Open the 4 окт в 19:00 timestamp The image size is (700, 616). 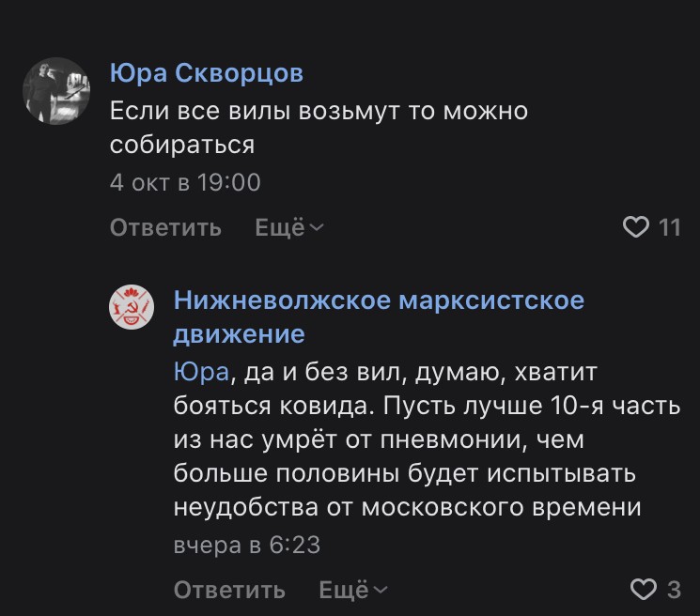185,181
